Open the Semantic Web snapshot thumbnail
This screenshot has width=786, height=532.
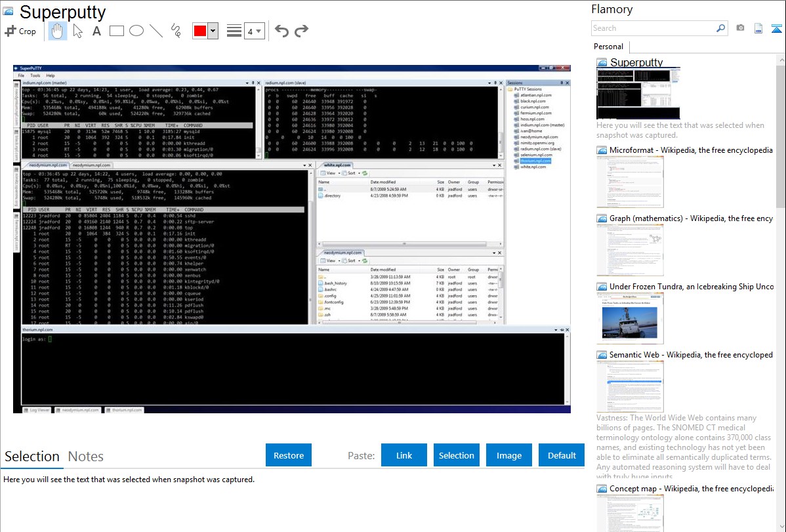pyautogui.click(x=630, y=386)
